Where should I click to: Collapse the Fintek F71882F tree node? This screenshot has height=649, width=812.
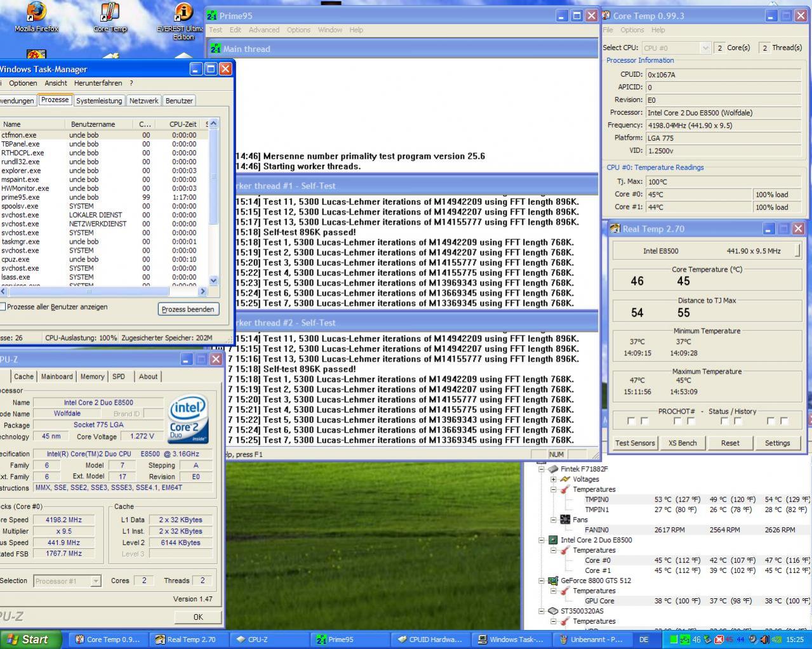point(542,469)
